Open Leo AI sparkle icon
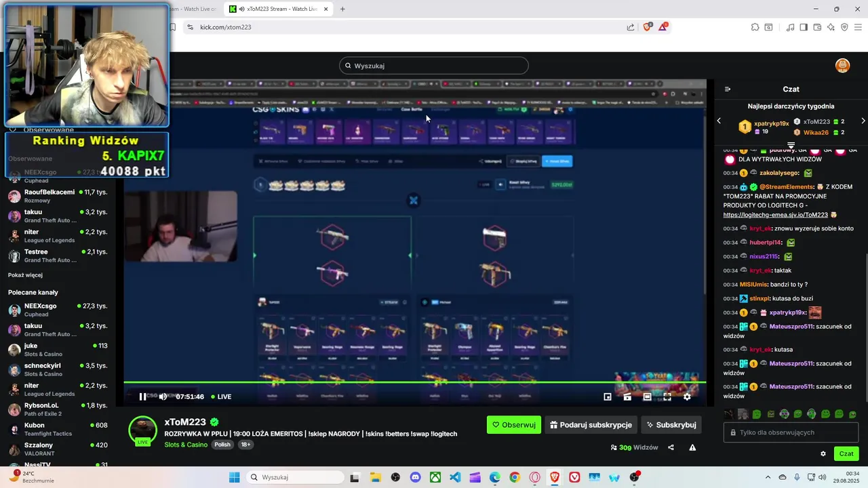Image resolution: width=868 pixels, height=488 pixels. [831, 27]
